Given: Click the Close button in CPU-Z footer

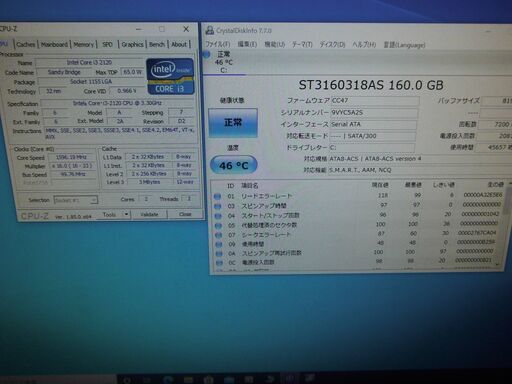Looking at the screenshot, I should [x=185, y=214].
